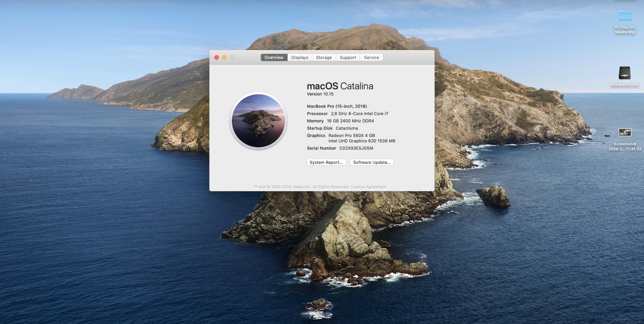Open the System Report button
This screenshot has width=644, height=324.
pyautogui.click(x=326, y=163)
